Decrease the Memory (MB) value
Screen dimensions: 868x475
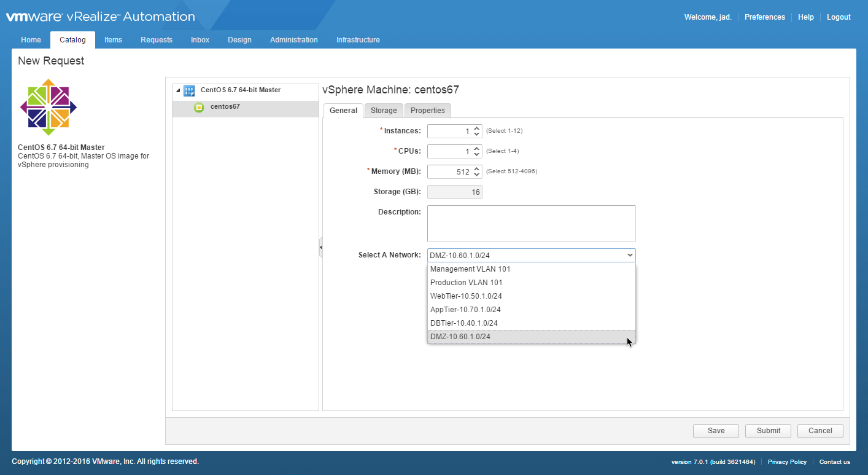point(476,175)
